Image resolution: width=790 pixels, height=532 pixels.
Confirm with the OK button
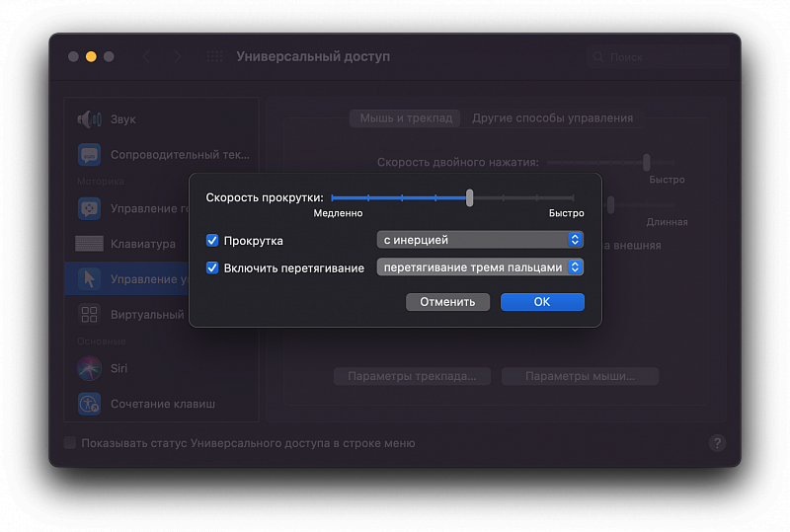542,302
